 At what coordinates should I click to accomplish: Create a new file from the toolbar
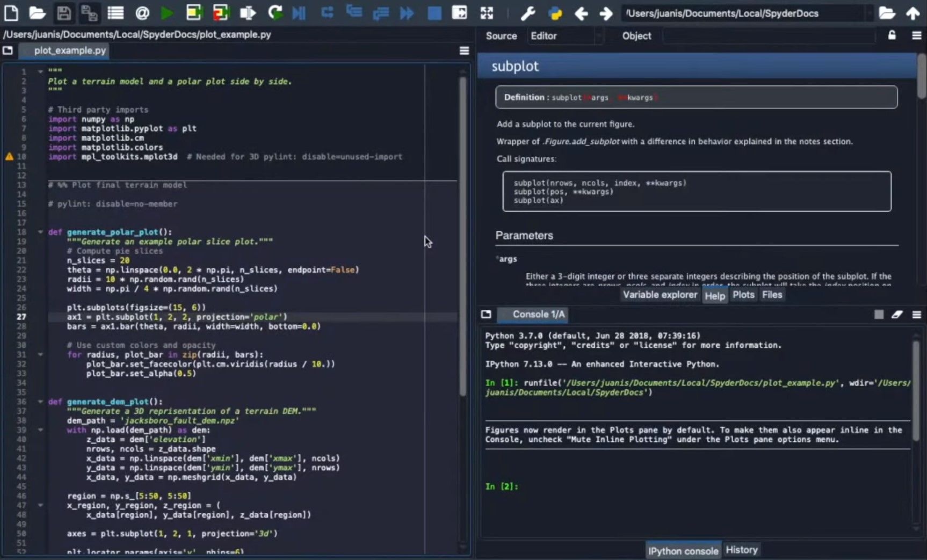point(11,12)
